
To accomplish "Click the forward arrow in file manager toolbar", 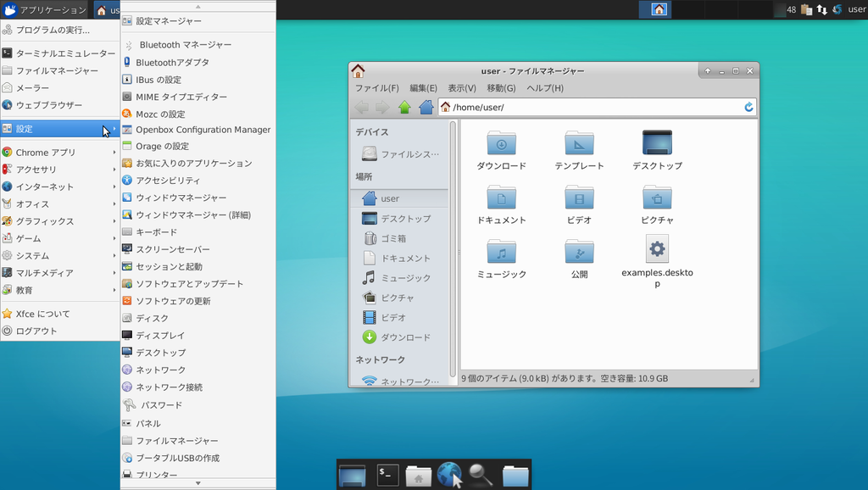I will coord(382,107).
